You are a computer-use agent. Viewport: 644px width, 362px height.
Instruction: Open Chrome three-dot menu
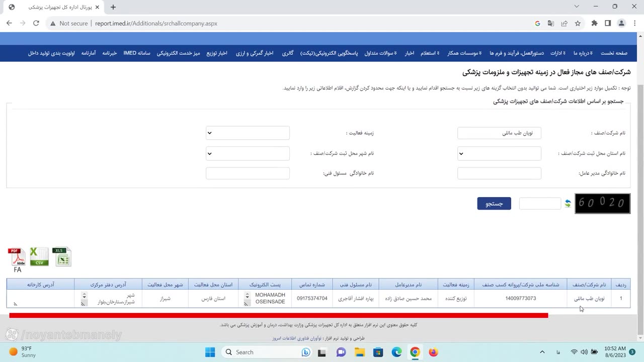pyautogui.click(x=634, y=23)
